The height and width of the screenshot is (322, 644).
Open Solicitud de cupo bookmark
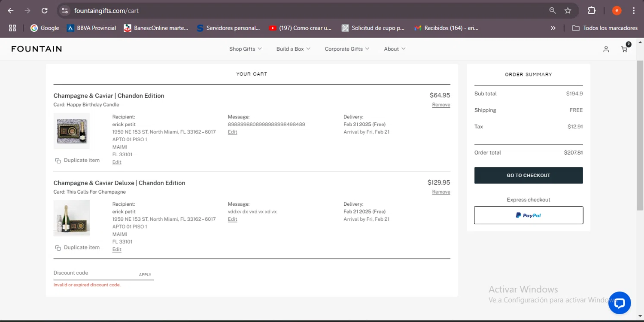click(x=373, y=28)
